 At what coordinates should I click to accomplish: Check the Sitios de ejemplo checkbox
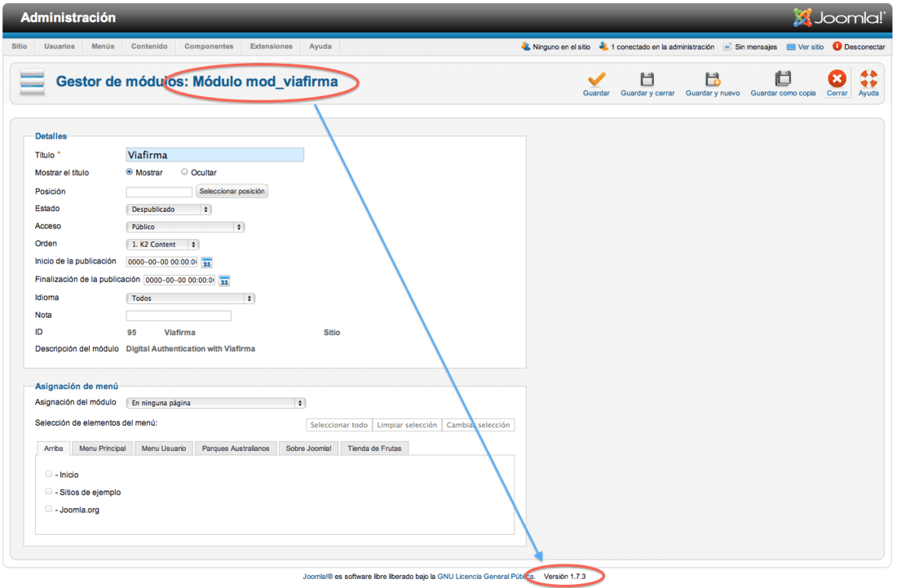(x=49, y=492)
